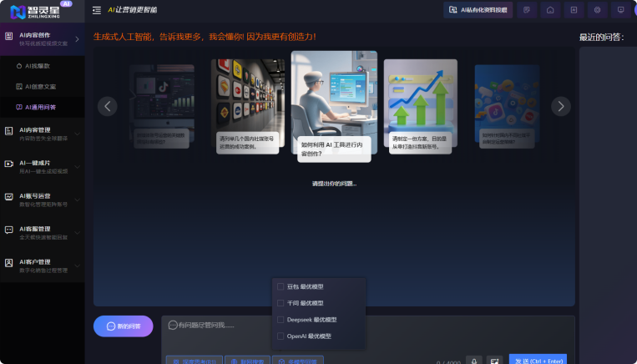Check the 千问 最优模型 checkbox
Viewport: 637px width, 364px height.
(281, 303)
